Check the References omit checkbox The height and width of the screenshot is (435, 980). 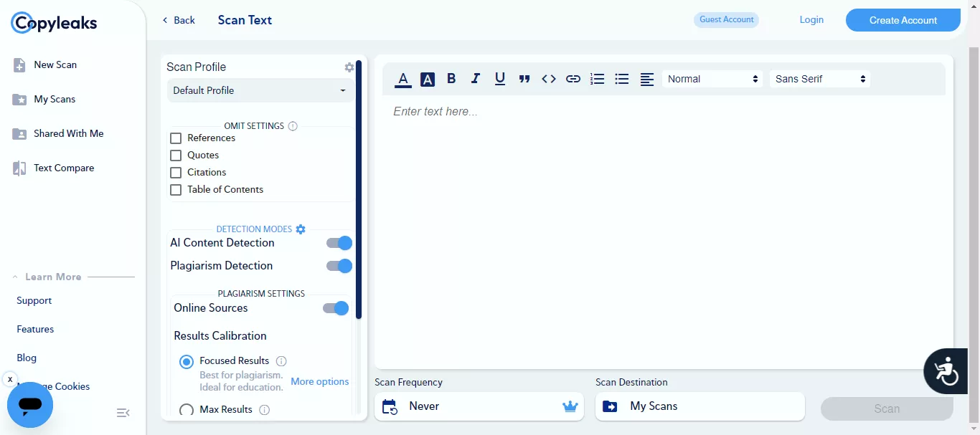click(176, 138)
